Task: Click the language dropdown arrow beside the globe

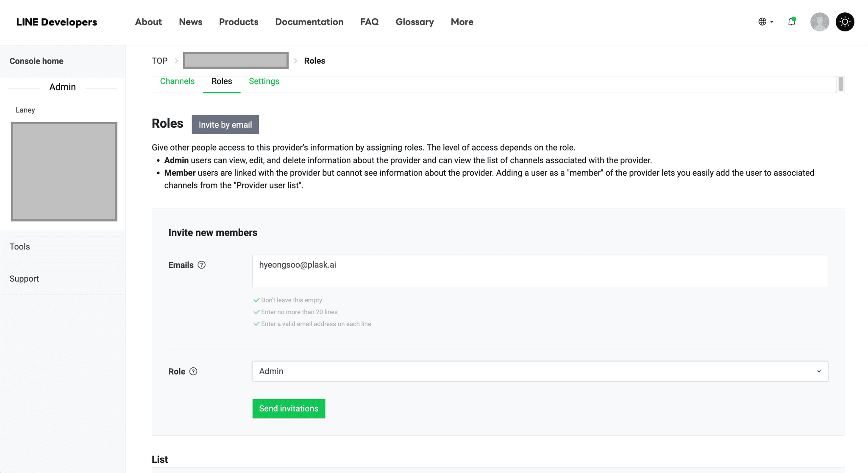Action: (772, 22)
